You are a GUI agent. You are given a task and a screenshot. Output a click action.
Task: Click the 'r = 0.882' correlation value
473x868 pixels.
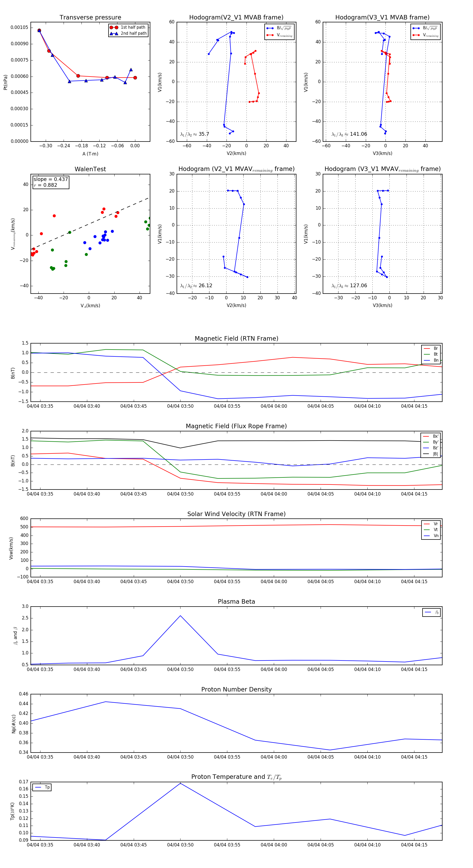pos(45,185)
